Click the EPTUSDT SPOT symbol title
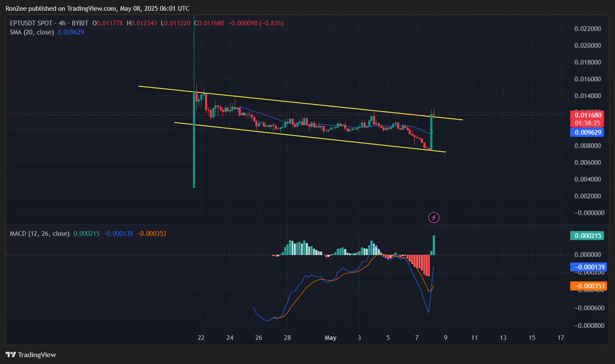Screen dimensions: 615x364 coord(31,23)
